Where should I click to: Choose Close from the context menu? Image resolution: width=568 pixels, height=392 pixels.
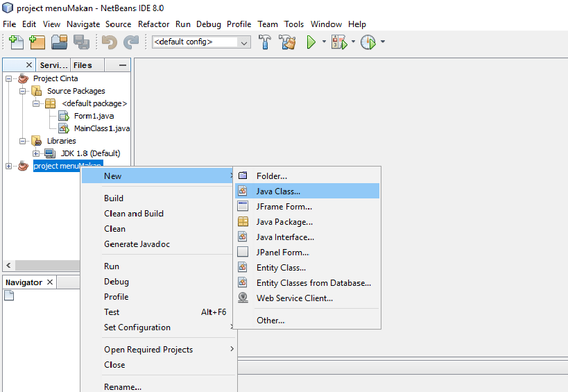159,364
